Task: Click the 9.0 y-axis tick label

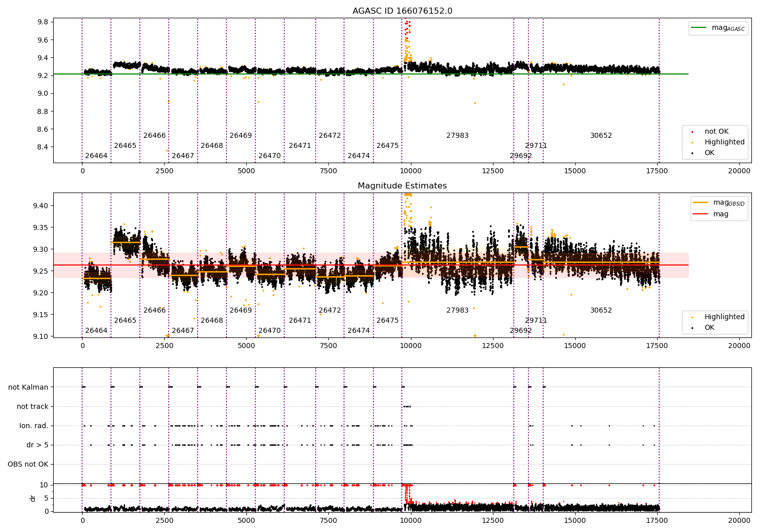Action: [43, 94]
